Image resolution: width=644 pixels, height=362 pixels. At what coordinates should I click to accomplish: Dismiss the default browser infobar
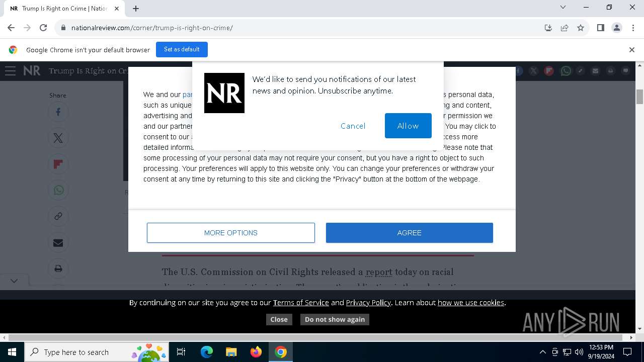[x=632, y=50]
